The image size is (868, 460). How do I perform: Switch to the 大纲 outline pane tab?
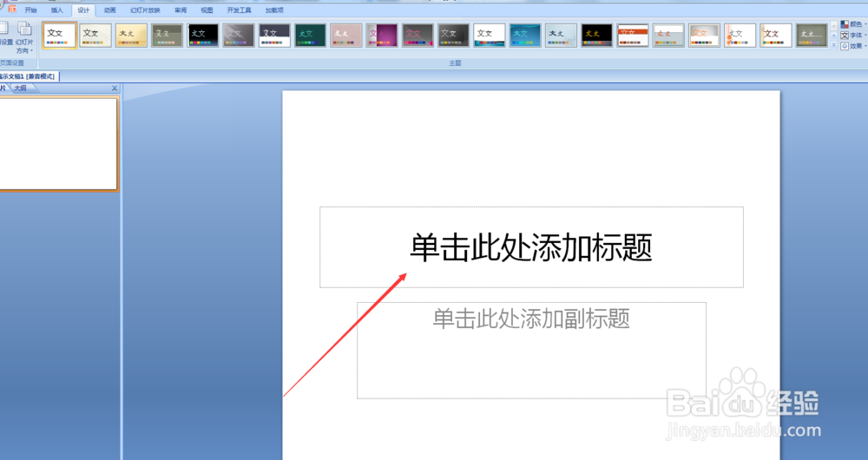click(21, 88)
